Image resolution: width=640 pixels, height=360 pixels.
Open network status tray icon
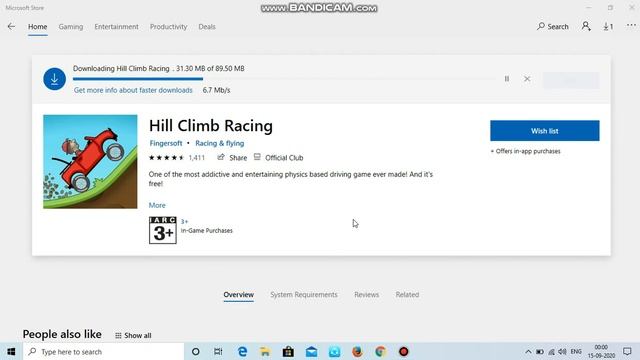pyautogui.click(x=551, y=351)
